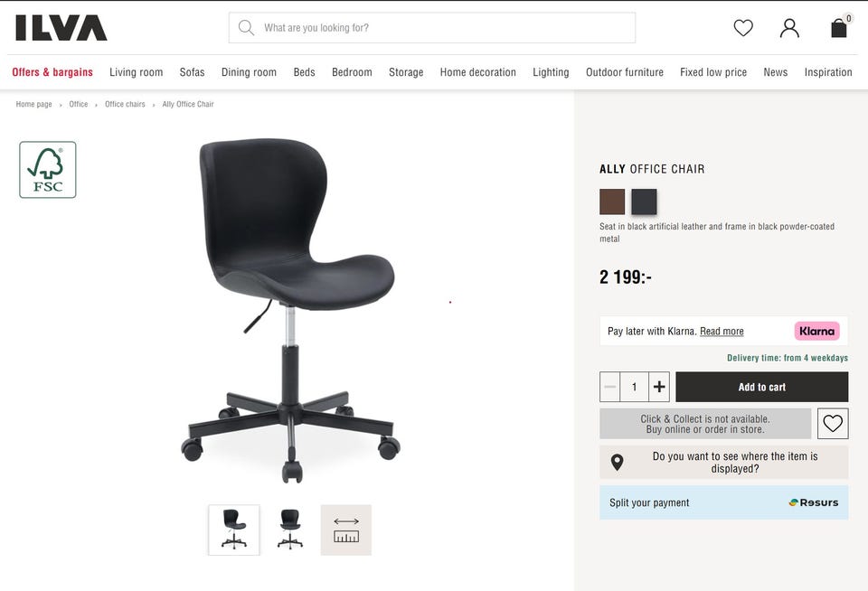Open the Offers & bargains menu

point(52,72)
